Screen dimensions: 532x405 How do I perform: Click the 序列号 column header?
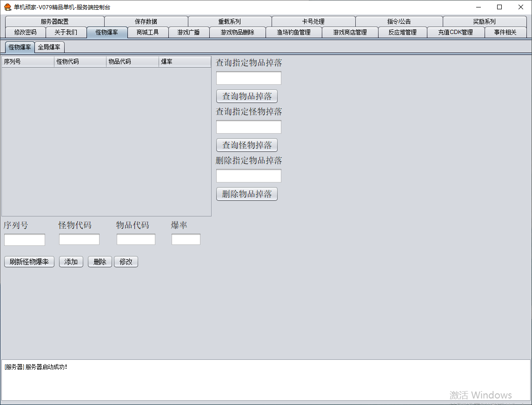(28, 61)
